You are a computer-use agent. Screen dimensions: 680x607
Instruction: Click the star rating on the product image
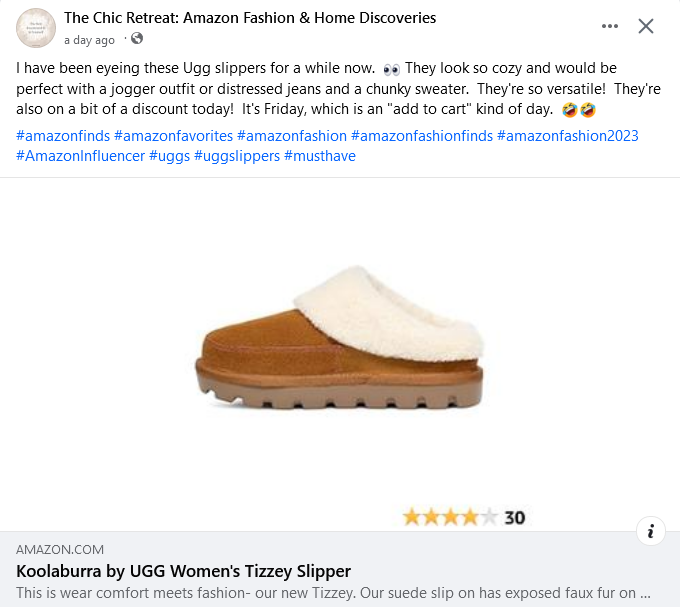tap(449, 517)
